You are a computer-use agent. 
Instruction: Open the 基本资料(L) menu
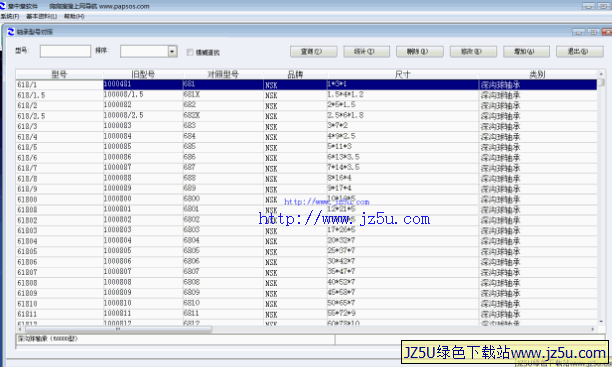[x=41, y=16]
